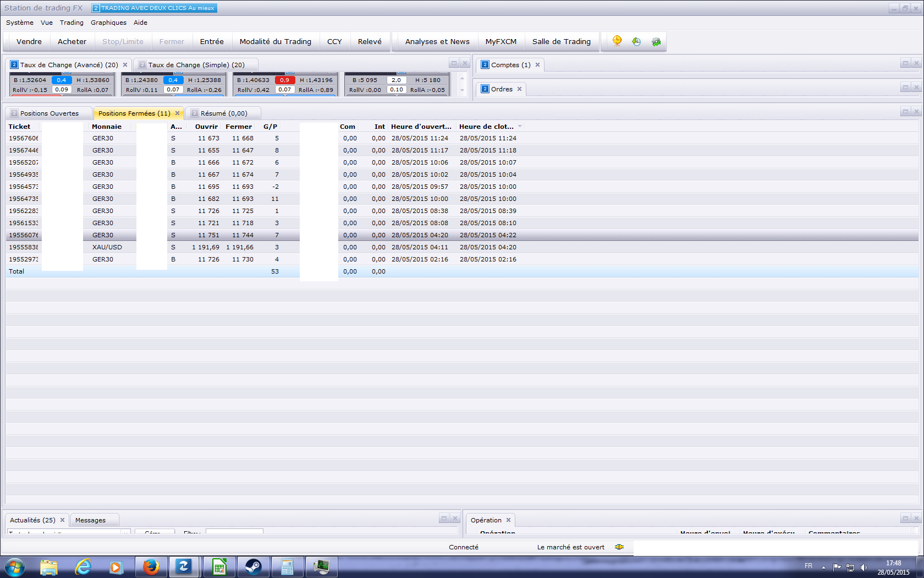Click the volume icon in system tray
Screen dimensions: 924x578
click(x=864, y=567)
